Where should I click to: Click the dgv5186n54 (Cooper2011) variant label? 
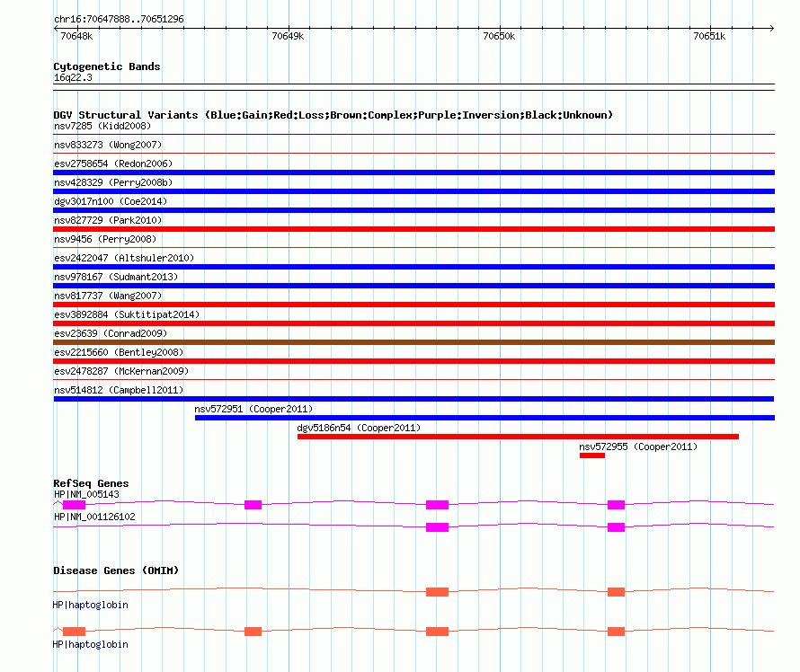(359, 429)
